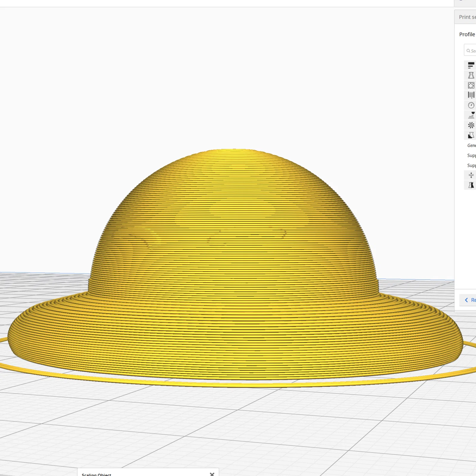This screenshot has width=476, height=476.
Task: Close the Scaling Object dialog
Action: [x=212, y=474]
